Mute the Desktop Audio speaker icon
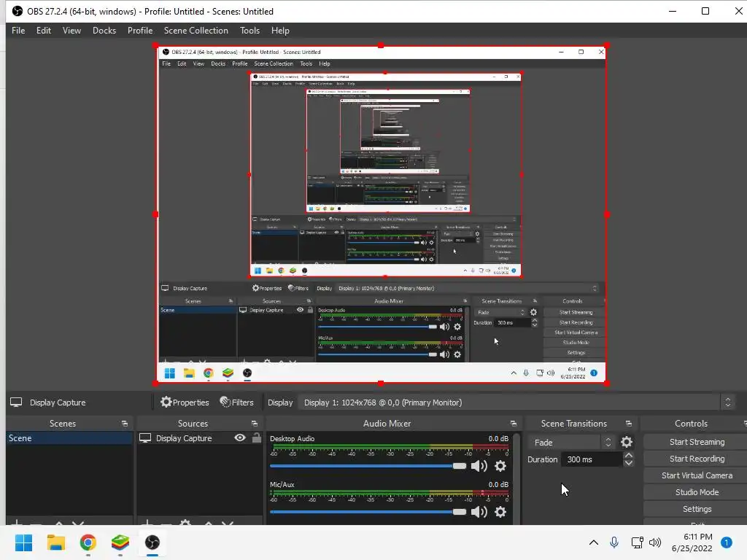 click(479, 466)
